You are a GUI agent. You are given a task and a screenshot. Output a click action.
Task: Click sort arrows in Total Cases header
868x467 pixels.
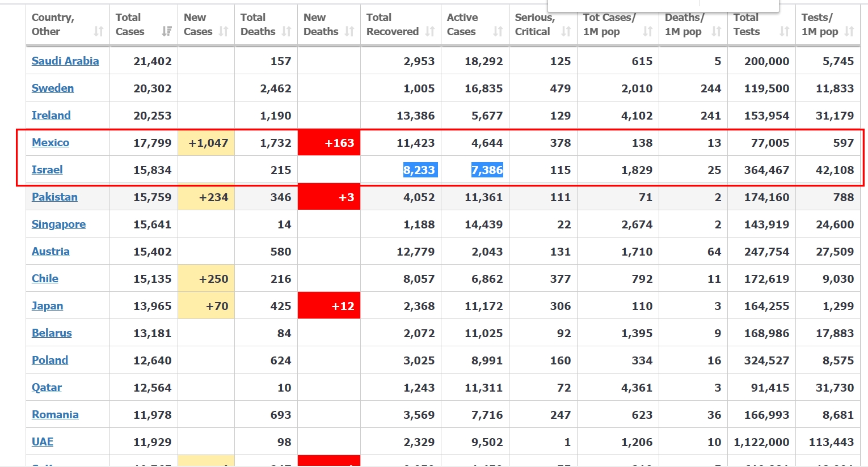(x=167, y=32)
